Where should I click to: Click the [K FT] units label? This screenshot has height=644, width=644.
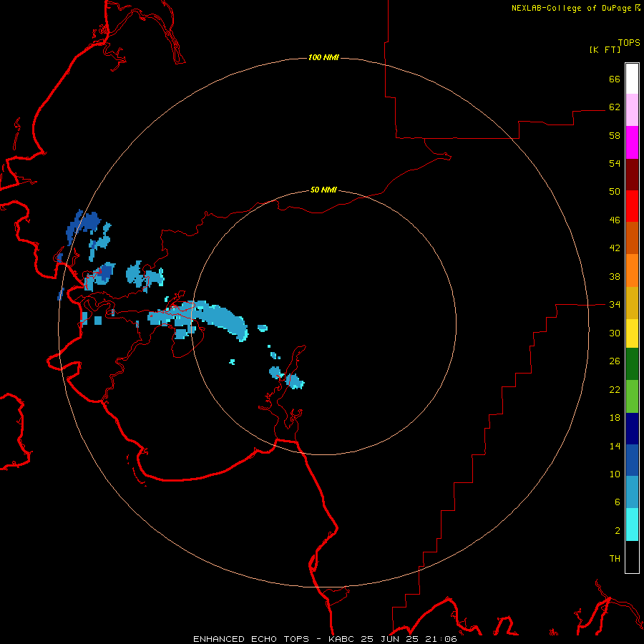pyautogui.click(x=605, y=50)
